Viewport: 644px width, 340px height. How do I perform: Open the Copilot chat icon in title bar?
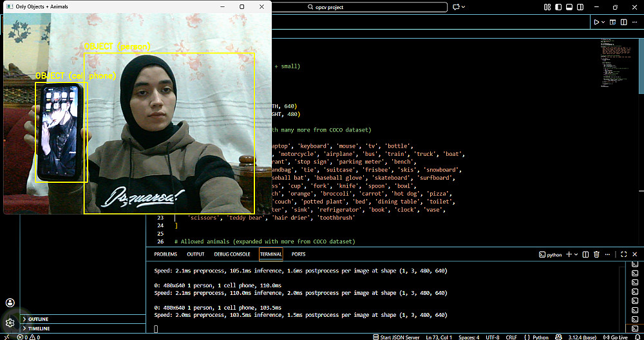point(455,7)
